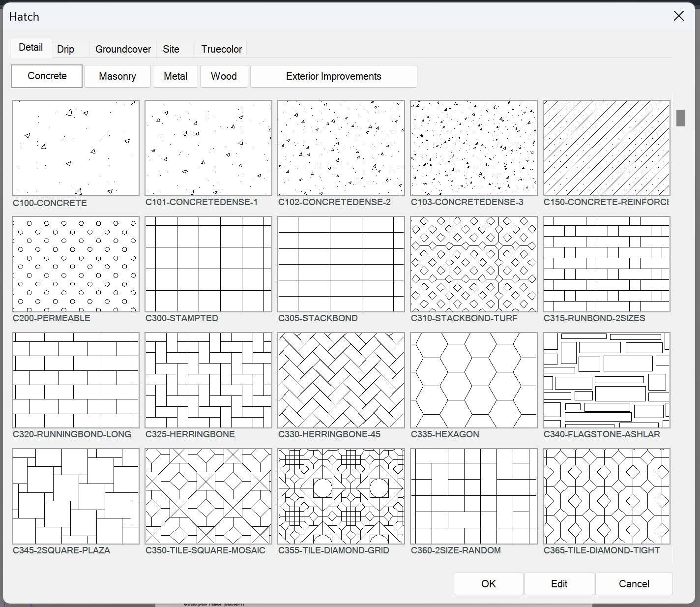700x607 pixels.
Task: Pick the C300-STAMPED grid pattern
Action: coord(208,264)
